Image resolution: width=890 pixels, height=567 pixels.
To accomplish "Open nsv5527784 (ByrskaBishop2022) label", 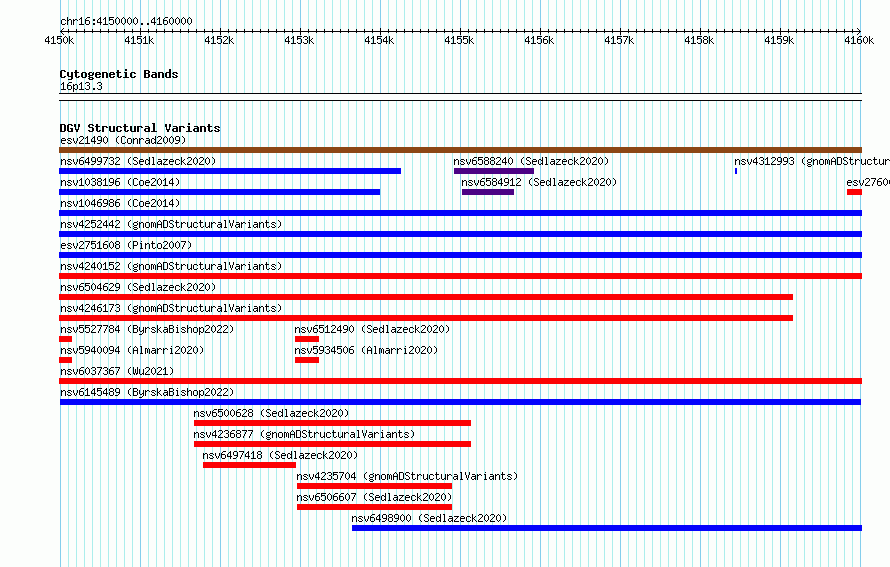I will click(147, 329).
